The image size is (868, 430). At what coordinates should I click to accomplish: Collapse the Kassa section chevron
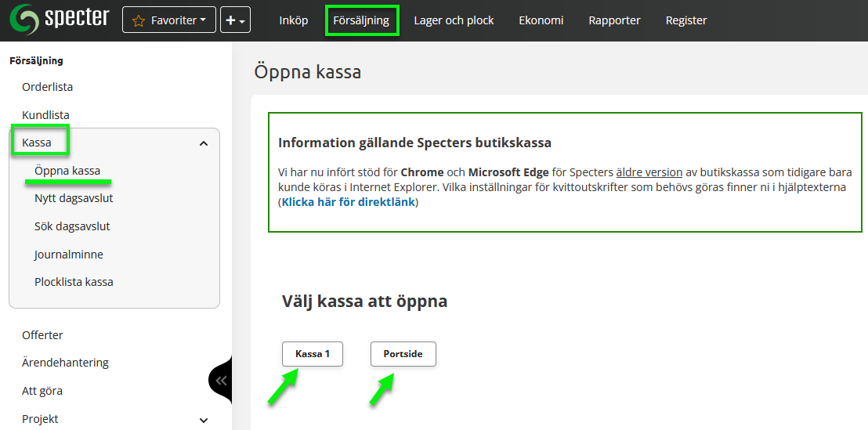point(204,143)
